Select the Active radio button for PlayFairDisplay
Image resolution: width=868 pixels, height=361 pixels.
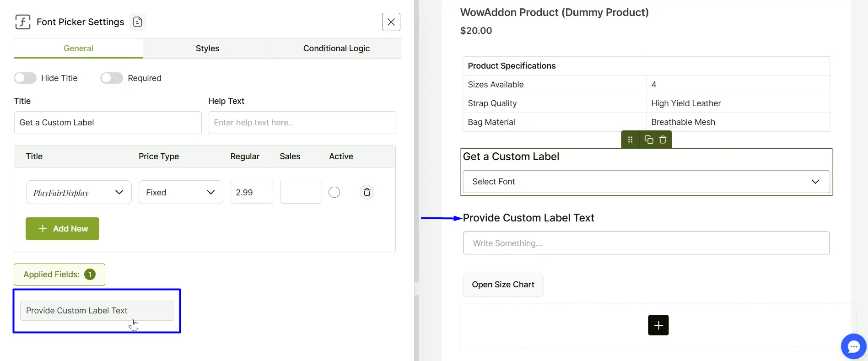[334, 192]
